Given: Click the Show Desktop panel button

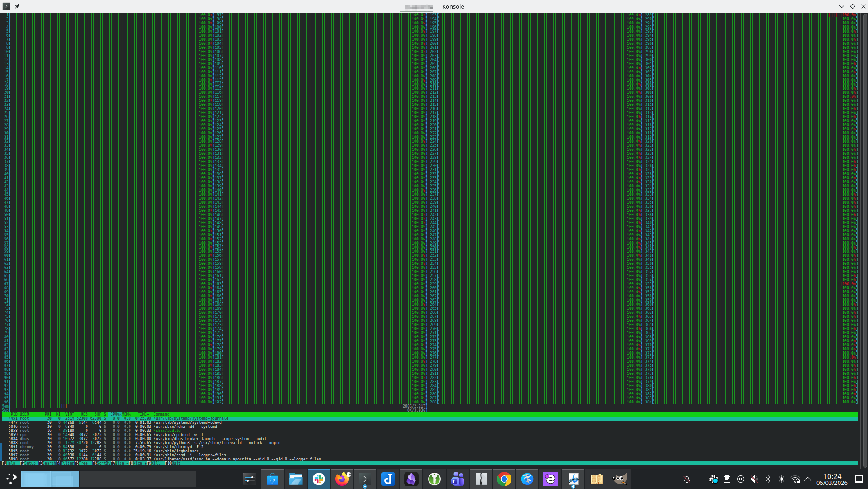Looking at the screenshot, I should coord(858,479).
